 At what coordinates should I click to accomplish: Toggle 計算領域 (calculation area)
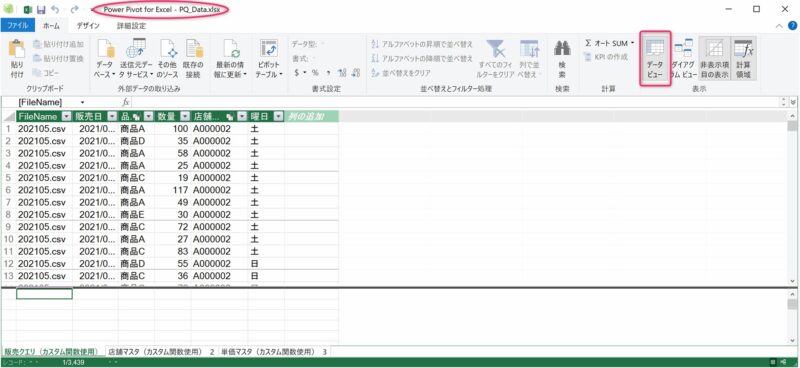[x=743, y=59]
